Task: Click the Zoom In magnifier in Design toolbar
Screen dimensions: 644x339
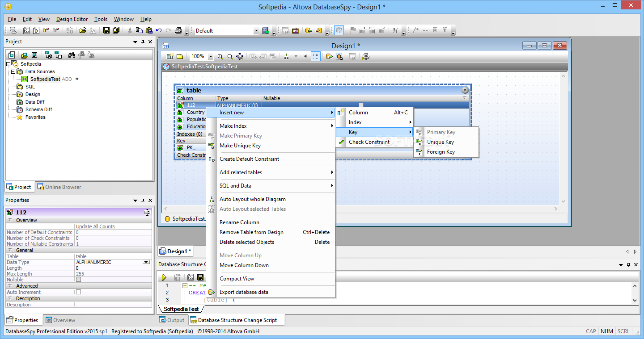Action: click(x=220, y=56)
